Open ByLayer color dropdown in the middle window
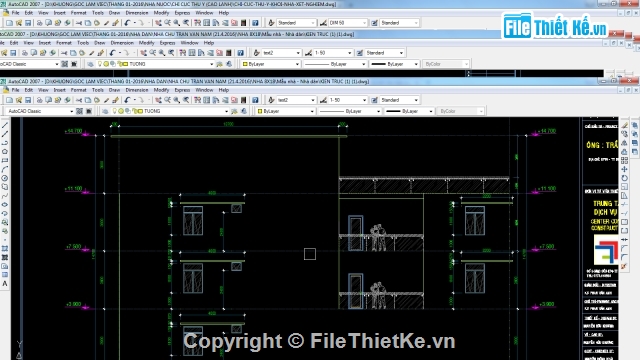 click(297, 64)
